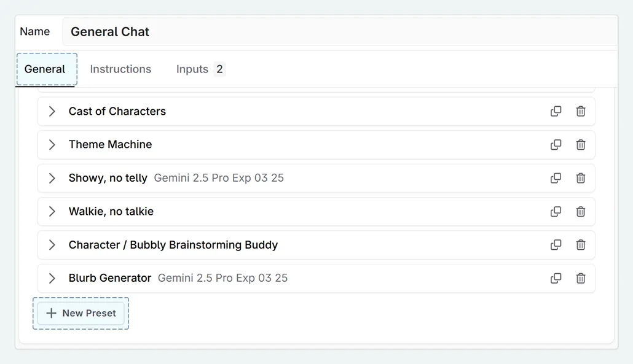
Task: Expand the Cast of Characters preset
Action: (52, 111)
